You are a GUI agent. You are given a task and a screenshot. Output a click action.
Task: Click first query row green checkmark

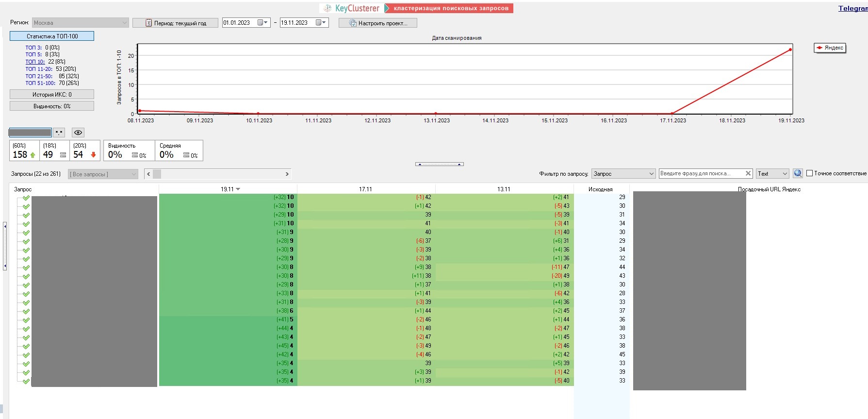26,198
